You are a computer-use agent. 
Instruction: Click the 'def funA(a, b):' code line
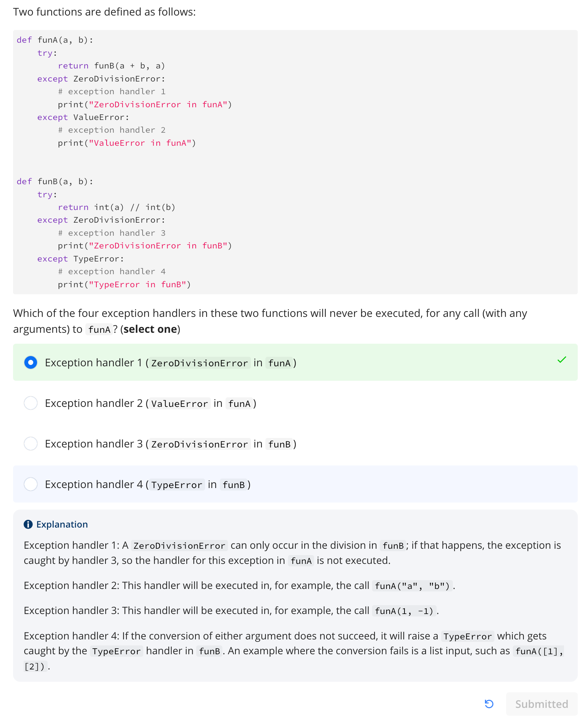click(x=55, y=40)
